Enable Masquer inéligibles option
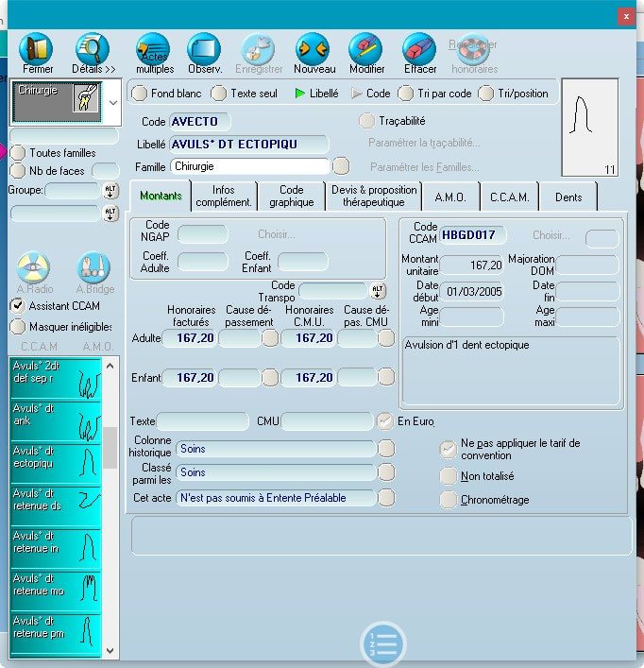This screenshot has height=668, width=644. tap(17, 326)
